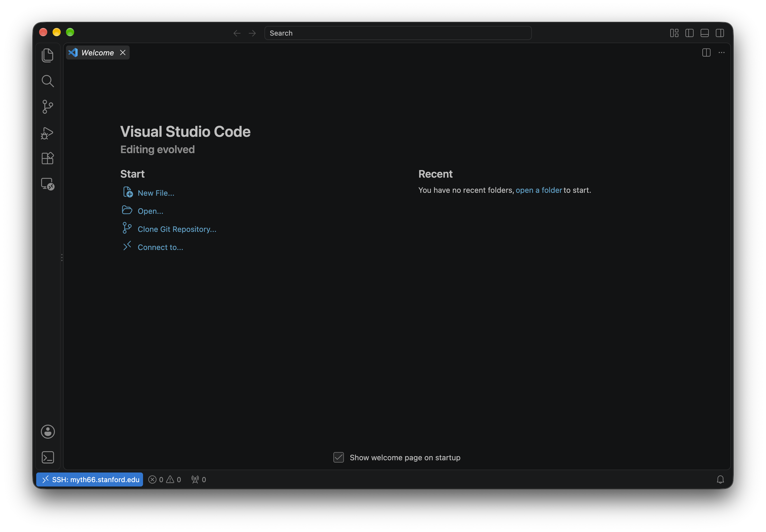766x532 pixels.
Task: Open the Search view in activity bar
Action: pos(48,81)
